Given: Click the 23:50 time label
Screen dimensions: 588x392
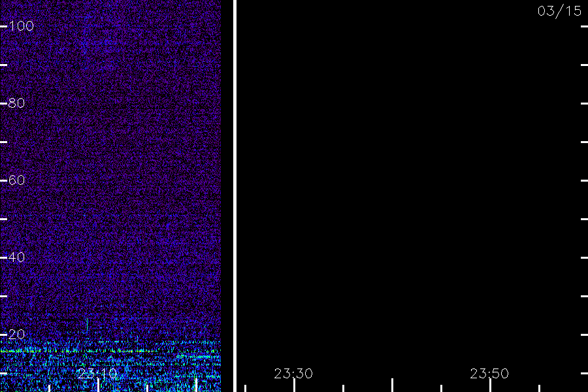Looking at the screenshot, I should pos(489,374).
